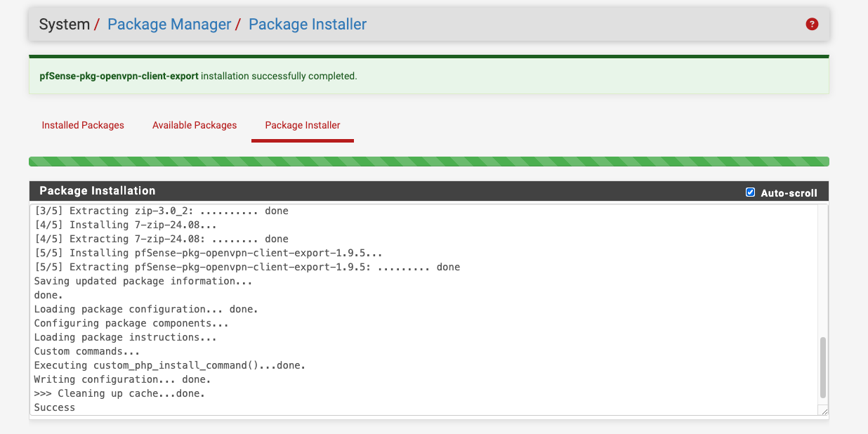Click the log output vertical scrollbar thumb
The width and height of the screenshot is (868, 434).
pos(823,367)
